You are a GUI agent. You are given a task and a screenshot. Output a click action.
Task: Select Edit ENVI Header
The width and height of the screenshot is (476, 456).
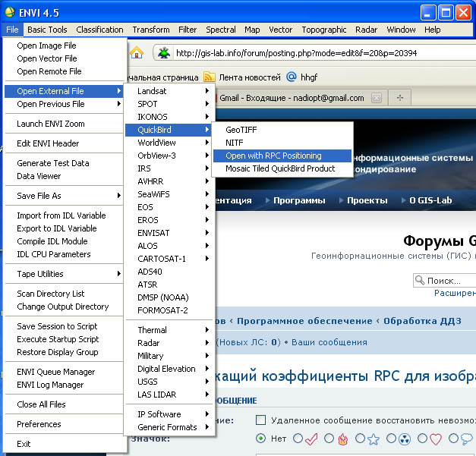[x=64, y=143]
